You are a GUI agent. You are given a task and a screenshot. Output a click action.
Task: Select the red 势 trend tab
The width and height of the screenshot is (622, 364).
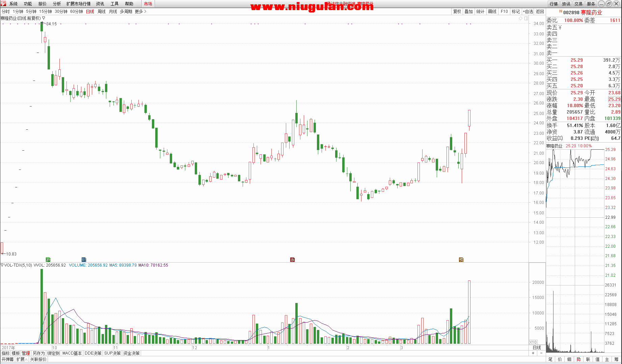click(x=579, y=359)
